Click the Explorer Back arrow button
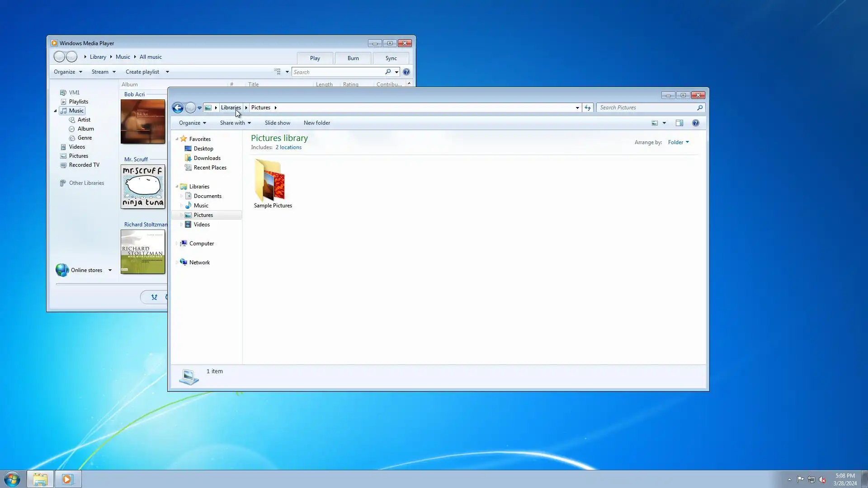 (178, 108)
